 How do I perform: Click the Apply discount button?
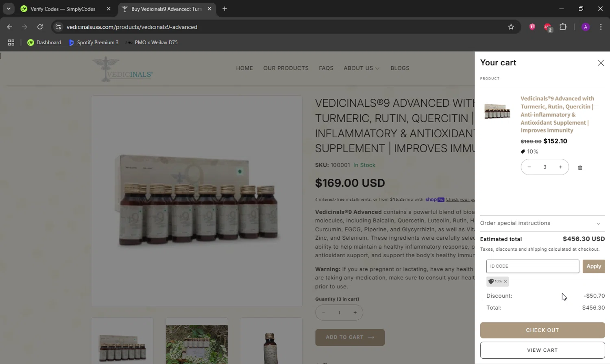pyautogui.click(x=594, y=266)
